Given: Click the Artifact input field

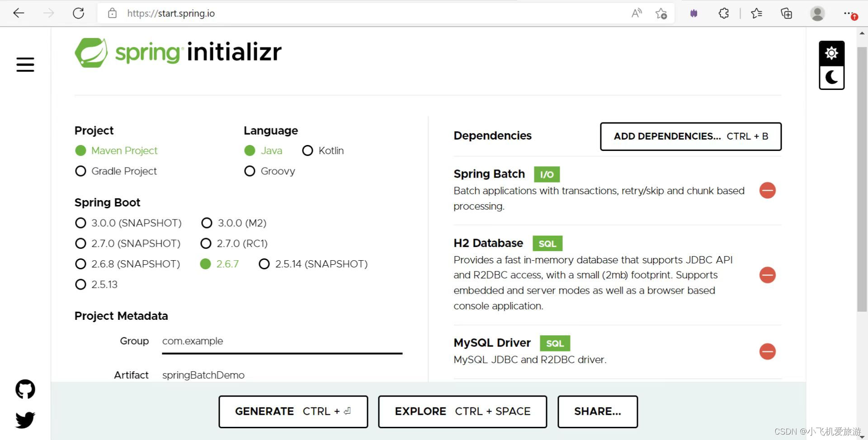Looking at the screenshot, I should click(x=282, y=375).
